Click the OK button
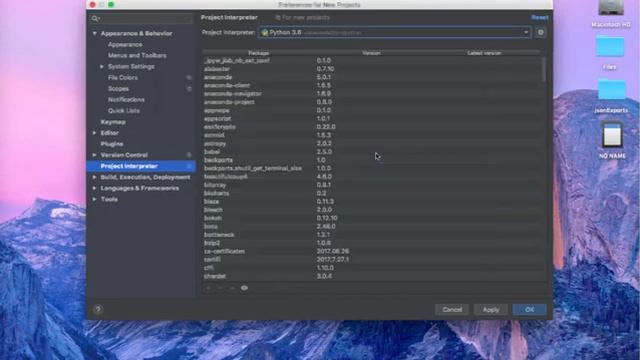Viewport: 640px width, 360px height. click(x=529, y=310)
